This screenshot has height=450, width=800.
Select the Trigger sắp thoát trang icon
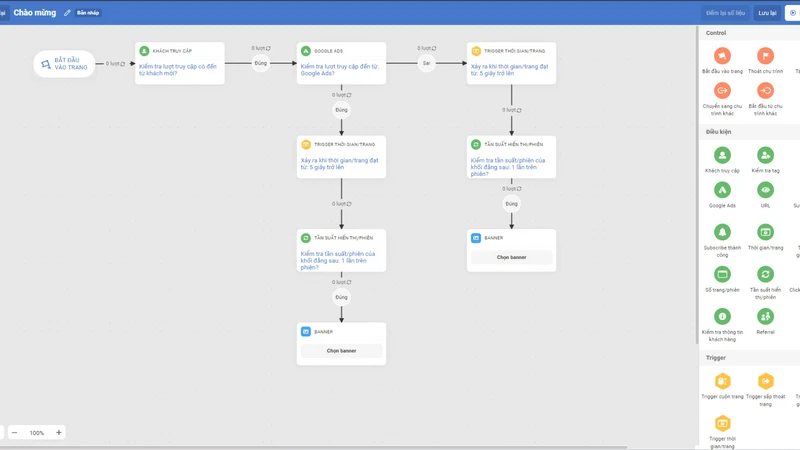point(765,381)
